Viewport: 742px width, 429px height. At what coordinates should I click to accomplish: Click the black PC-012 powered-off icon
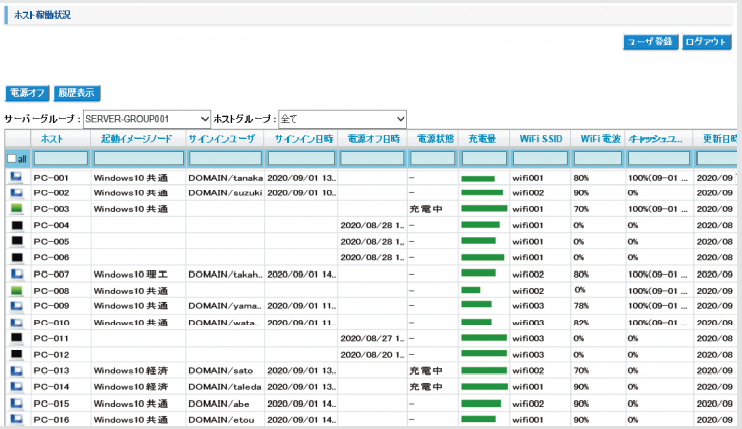click(x=17, y=354)
